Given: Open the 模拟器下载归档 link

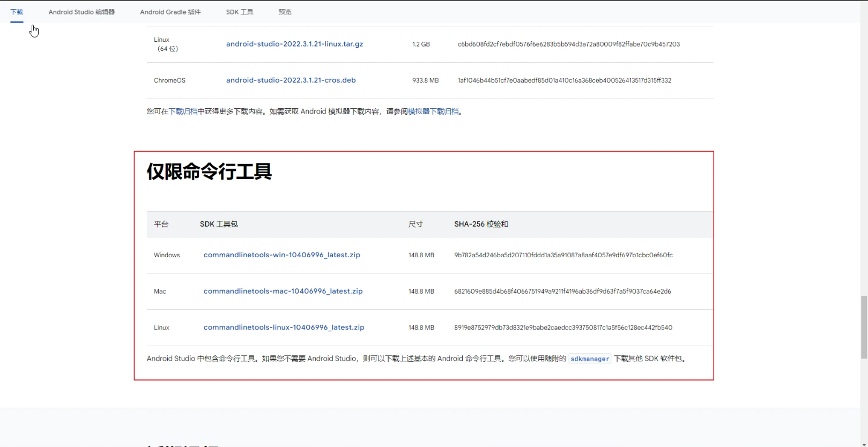Looking at the screenshot, I should click(433, 111).
